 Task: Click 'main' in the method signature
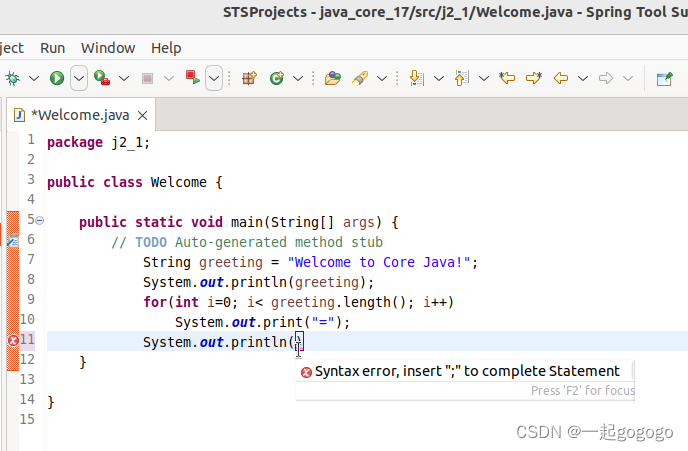click(x=247, y=222)
